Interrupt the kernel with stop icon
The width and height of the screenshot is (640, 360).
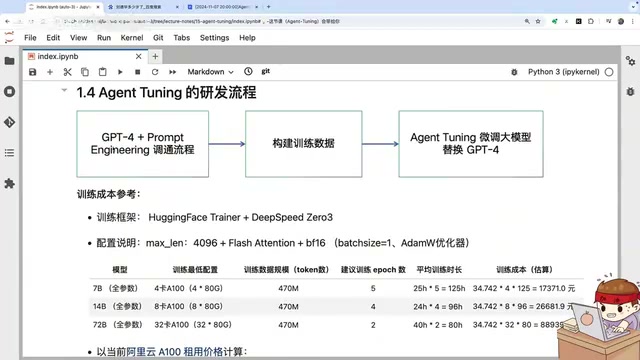click(x=138, y=72)
